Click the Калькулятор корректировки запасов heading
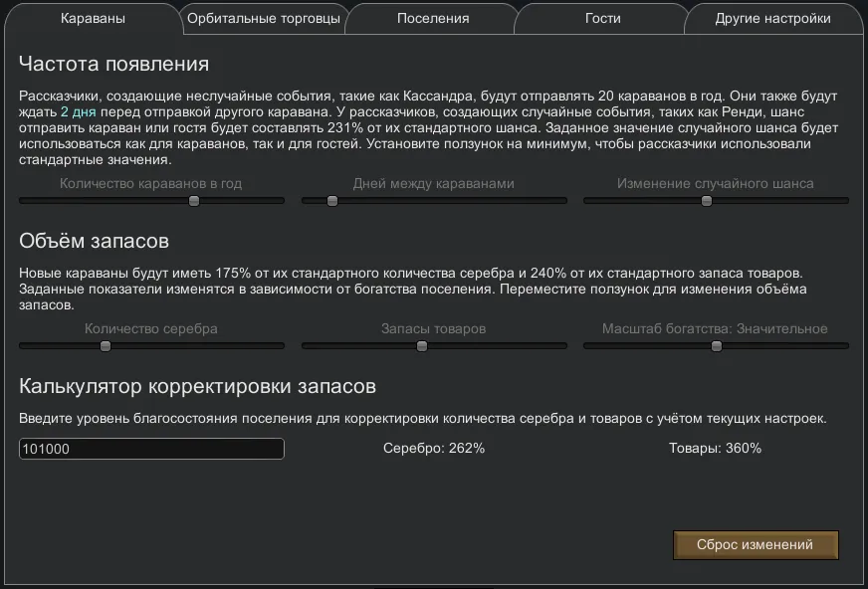The image size is (868, 589). point(197,386)
